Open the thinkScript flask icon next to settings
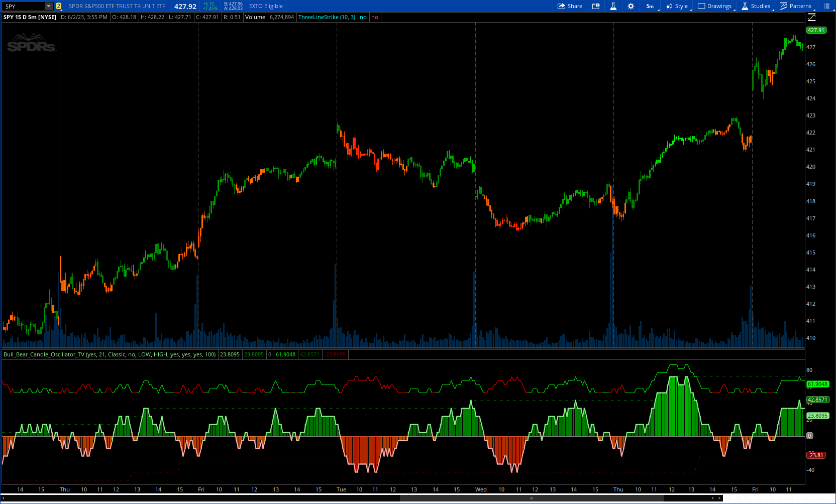 pyautogui.click(x=613, y=6)
